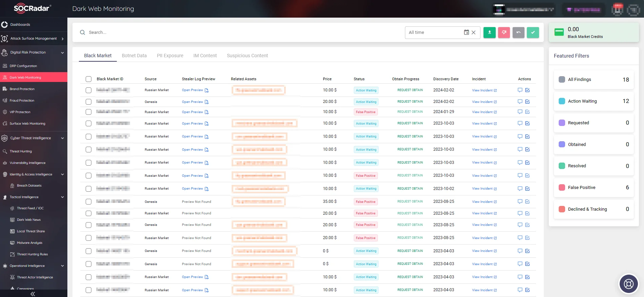The height and width of the screenshot is (297, 644).
Task: Check the Genesis row priced 20.00 $ from 2024-02-02
Action: (x=88, y=102)
